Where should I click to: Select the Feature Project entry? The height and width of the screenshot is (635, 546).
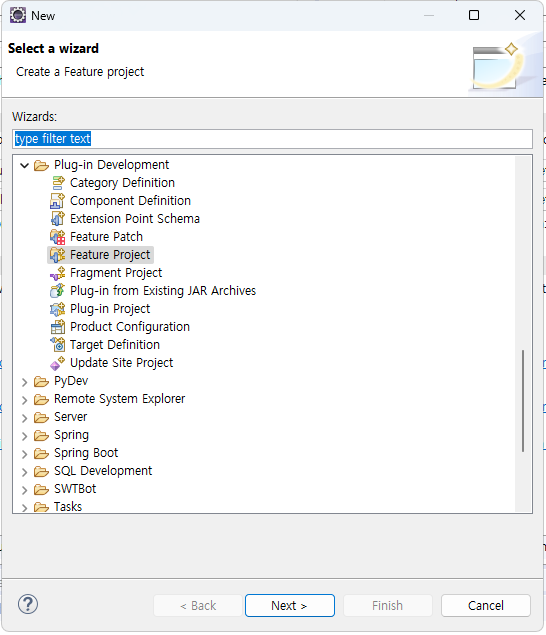[110, 255]
